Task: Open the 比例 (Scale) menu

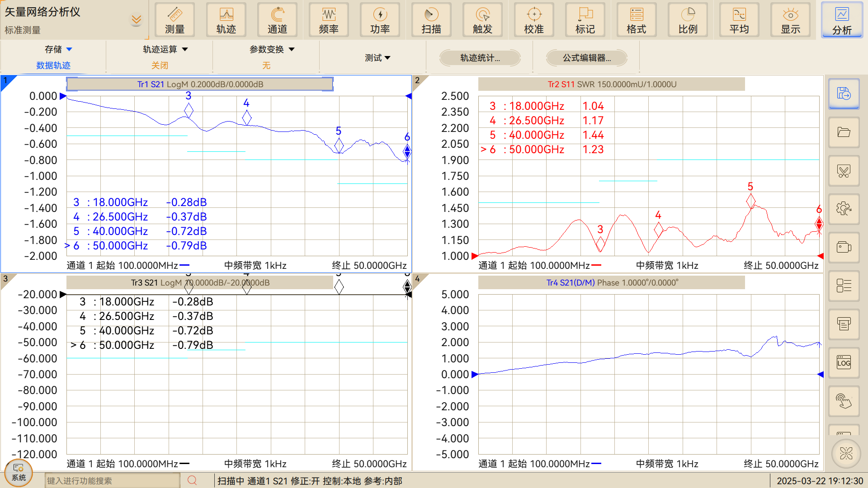Action: click(688, 20)
